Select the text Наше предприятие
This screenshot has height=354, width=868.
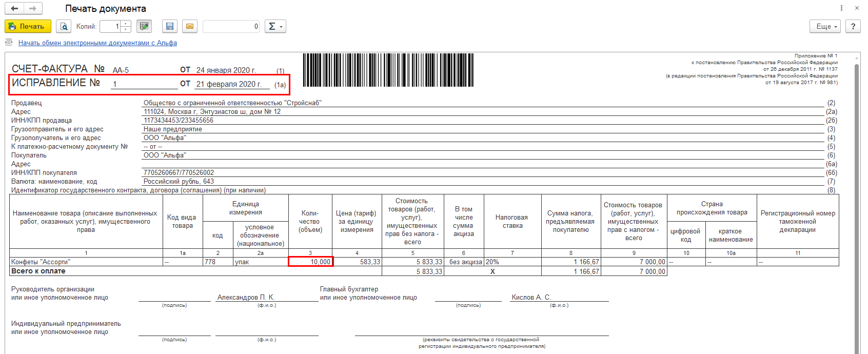173,129
